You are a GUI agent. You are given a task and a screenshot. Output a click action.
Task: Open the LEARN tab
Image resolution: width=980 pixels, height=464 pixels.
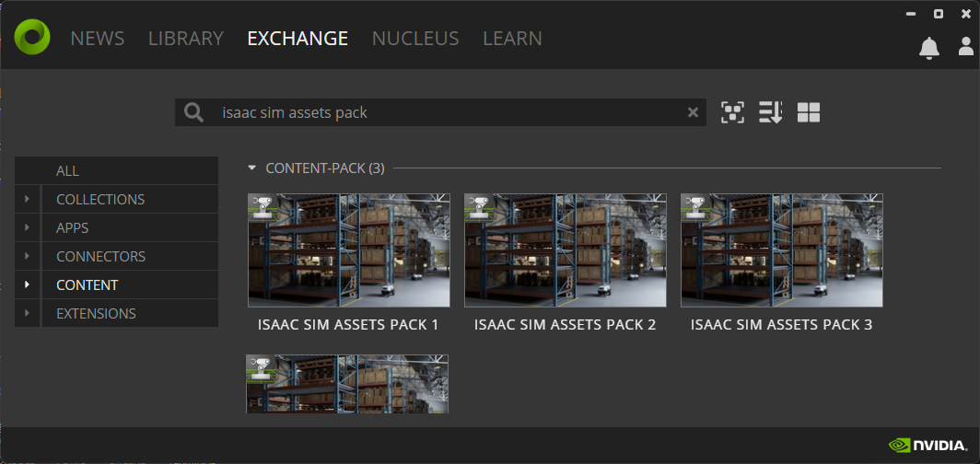512,39
